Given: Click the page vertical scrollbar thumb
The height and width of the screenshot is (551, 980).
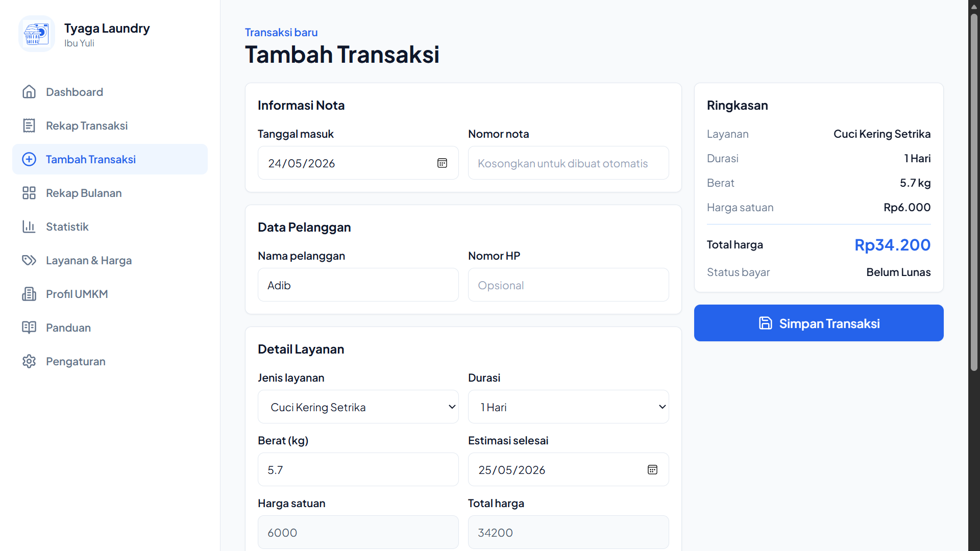Looking at the screenshot, I should tap(974, 191).
